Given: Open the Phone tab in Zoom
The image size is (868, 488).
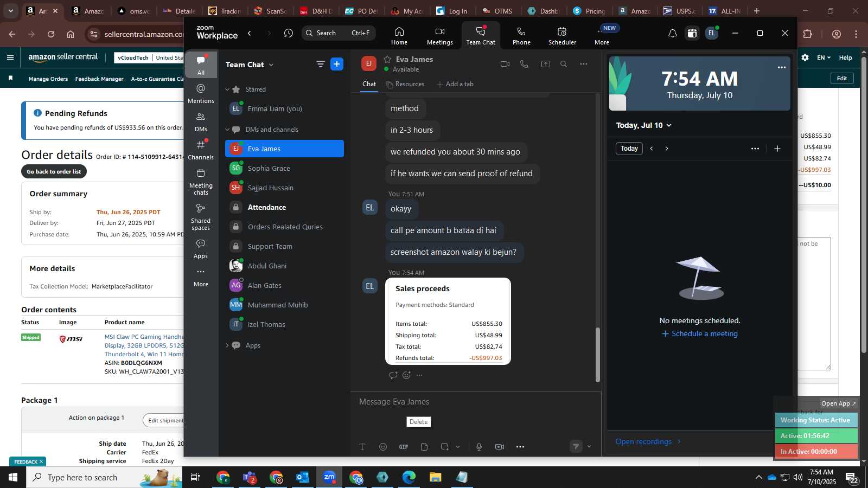Looking at the screenshot, I should tap(521, 36).
